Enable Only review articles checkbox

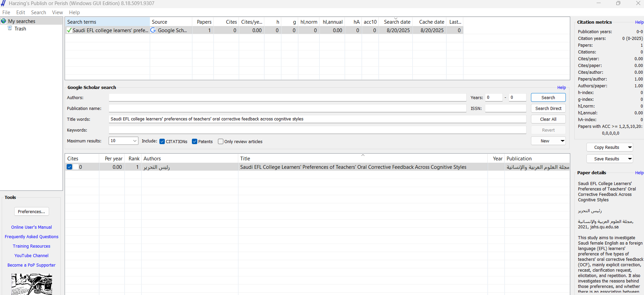(x=221, y=141)
